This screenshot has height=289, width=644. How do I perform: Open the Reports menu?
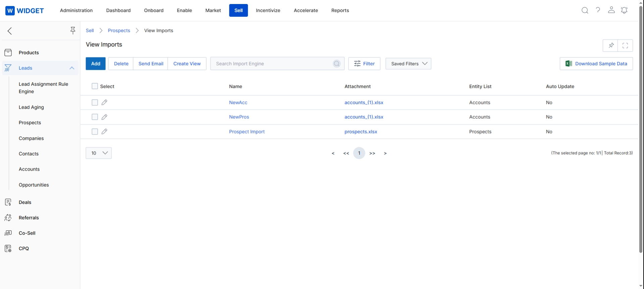(340, 10)
